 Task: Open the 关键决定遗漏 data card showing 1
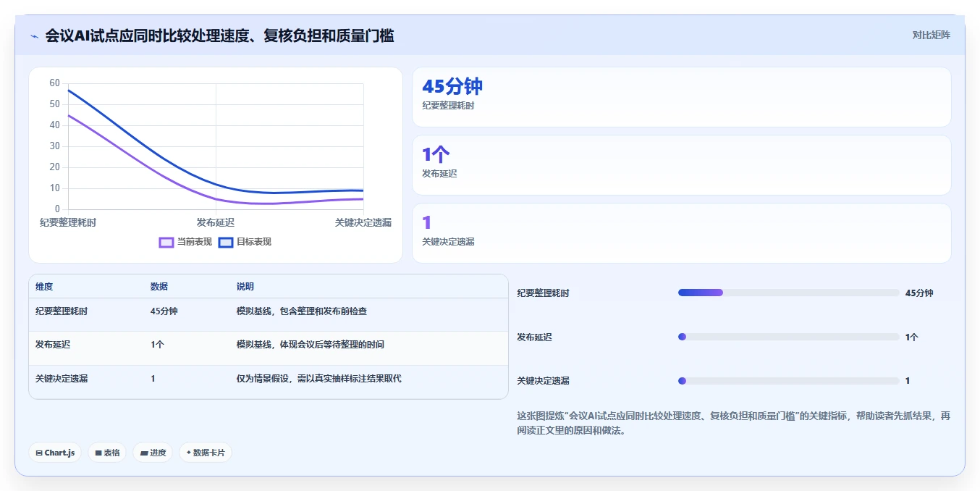pos(681,233)
